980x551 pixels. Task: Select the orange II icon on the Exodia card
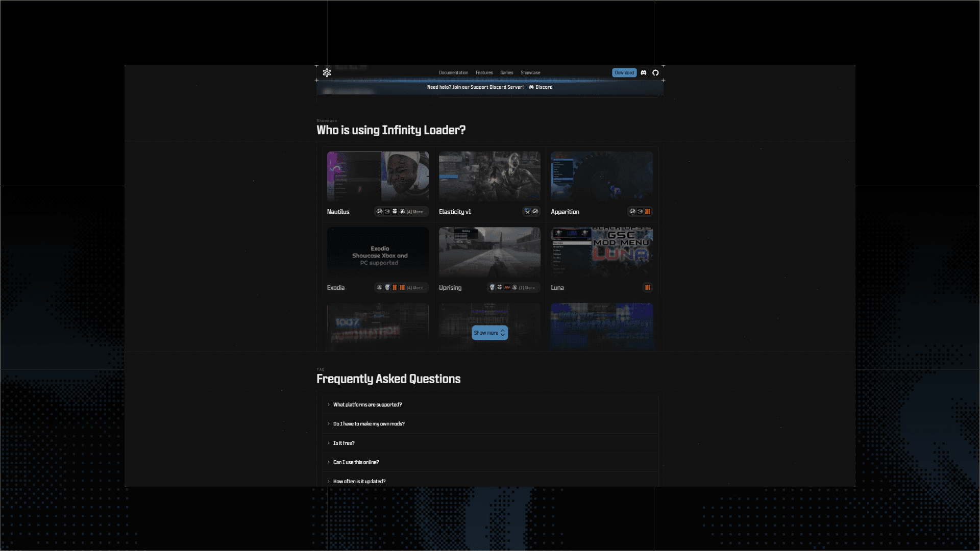click(x=395, y=288)
